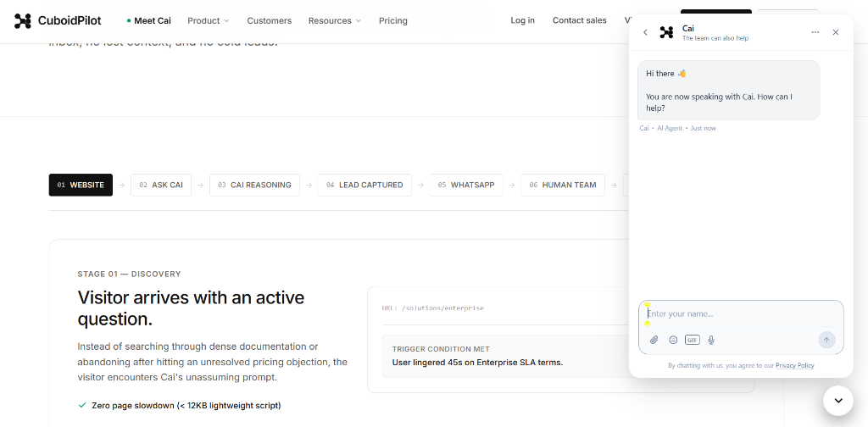Click the 'STAGE 01 — DISCOVERY' label

(129, 274)
